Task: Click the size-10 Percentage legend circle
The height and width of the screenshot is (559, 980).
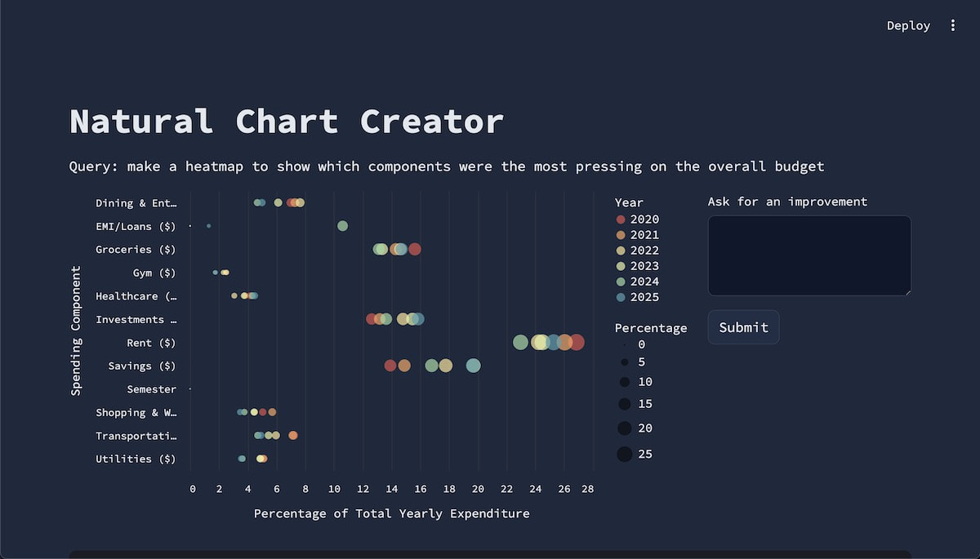Action: click(x=625, y=382)
